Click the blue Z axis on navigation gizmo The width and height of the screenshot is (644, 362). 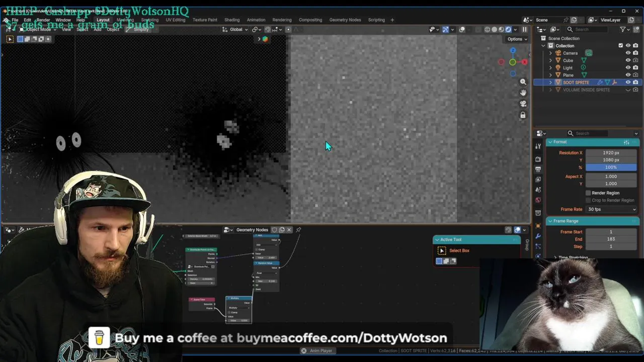pyautogui.click(x=513, y=50)
